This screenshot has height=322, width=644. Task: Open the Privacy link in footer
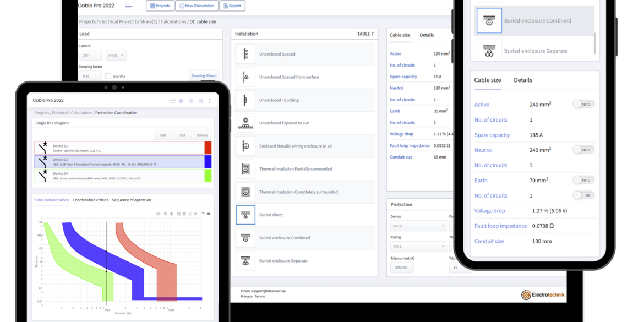pyautogui.click(x=247, y=296)
